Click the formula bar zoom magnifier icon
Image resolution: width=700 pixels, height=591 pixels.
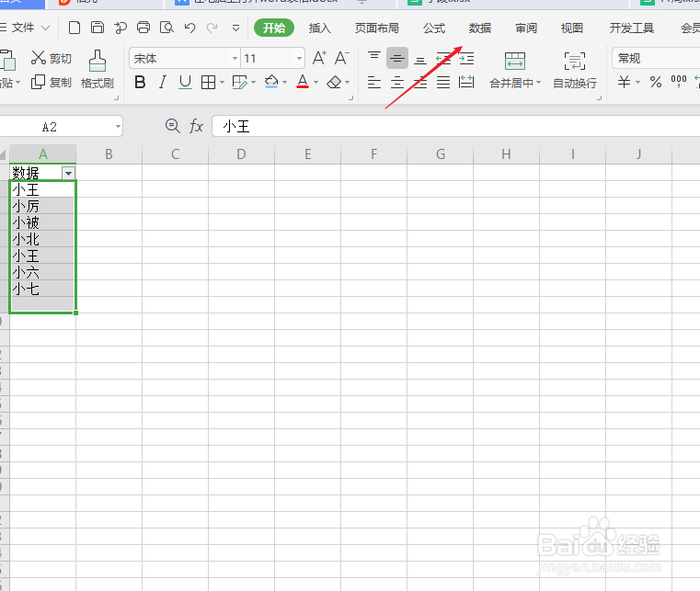click(x=172, y=126)
